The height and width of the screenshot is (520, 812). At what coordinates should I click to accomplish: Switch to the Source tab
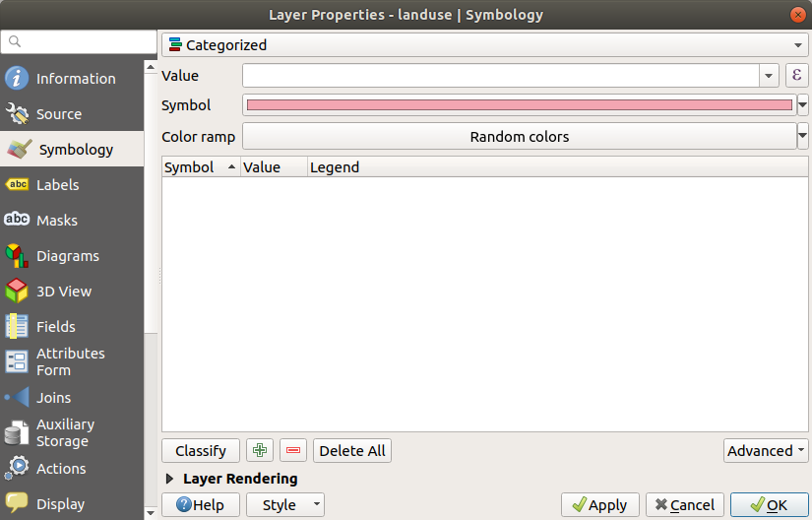point(59,114)
